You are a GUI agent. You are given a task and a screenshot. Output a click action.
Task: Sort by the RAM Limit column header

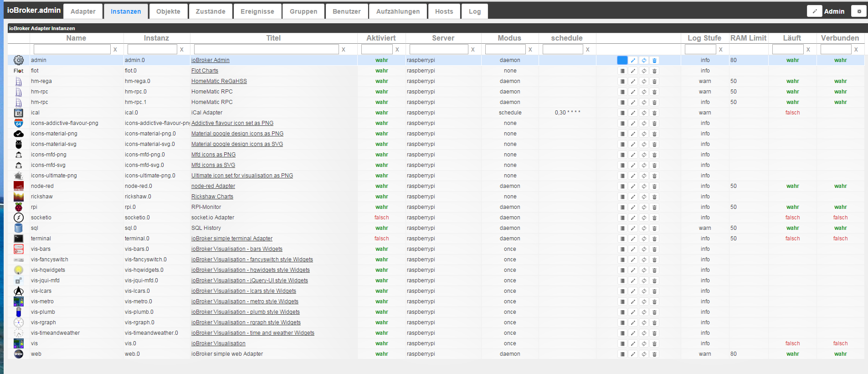(x=749, y=38)
